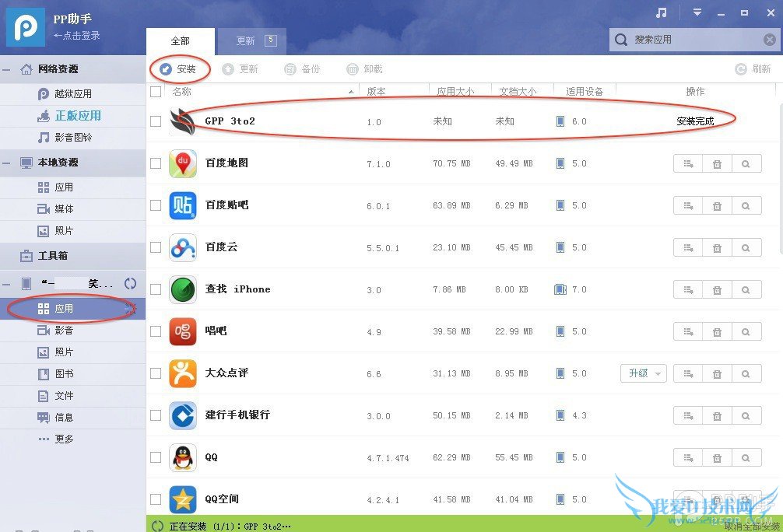Viewport: 783px width, 532px height.
Task: Click the music note icon in title bar
Action: click(661, 13)
